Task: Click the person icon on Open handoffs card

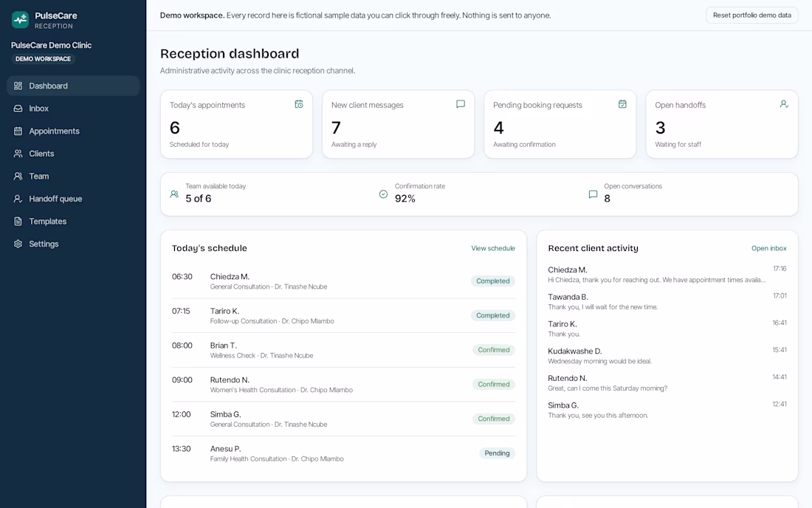Action: coord(784,104)
